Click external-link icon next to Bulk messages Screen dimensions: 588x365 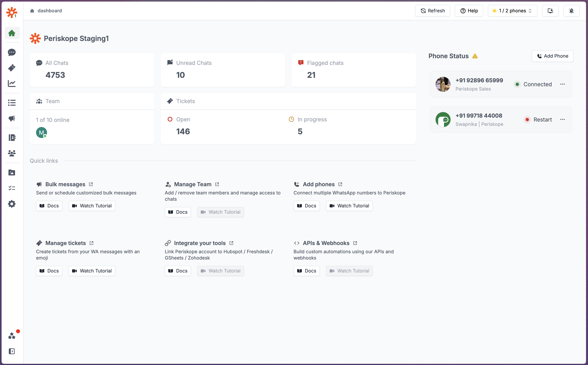(91, 184)
